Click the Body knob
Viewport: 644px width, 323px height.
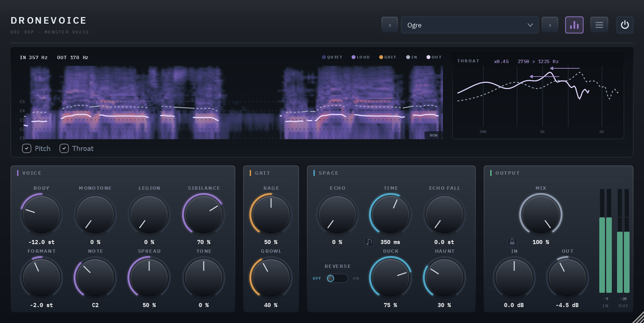tap(41, 215)
